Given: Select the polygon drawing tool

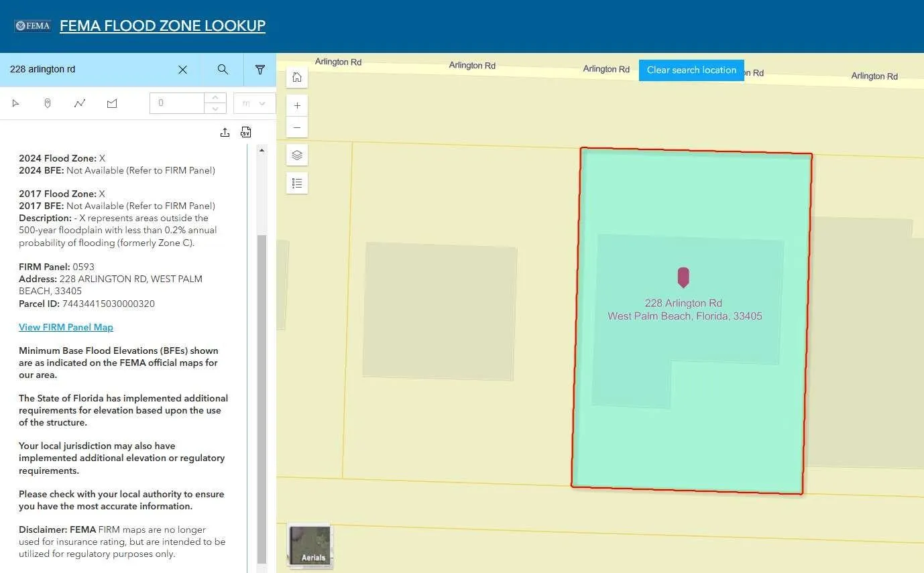Looking at the screenshot, I should click(x=112, y=103).
